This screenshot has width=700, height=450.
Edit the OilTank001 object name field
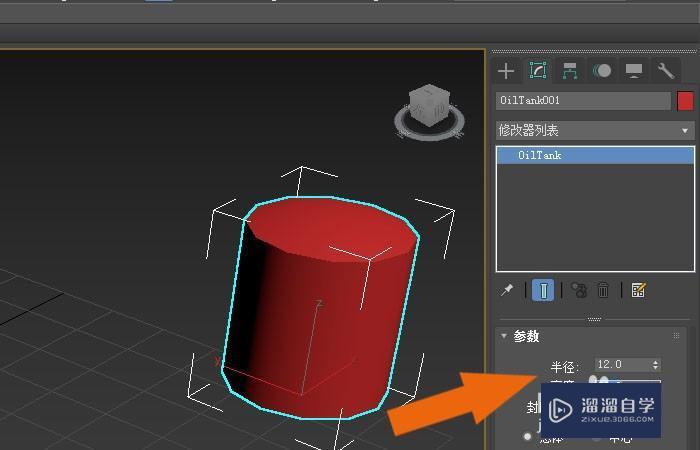[x=583, y=101]
